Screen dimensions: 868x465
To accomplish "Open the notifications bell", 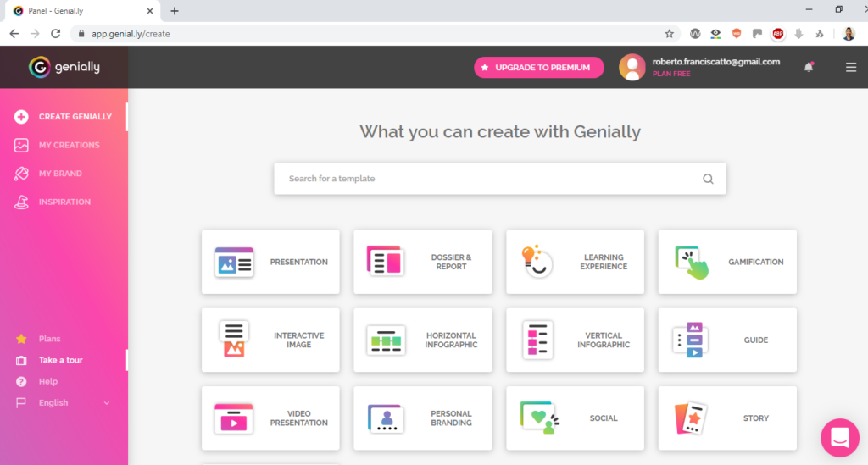I will tap(809, 67).
